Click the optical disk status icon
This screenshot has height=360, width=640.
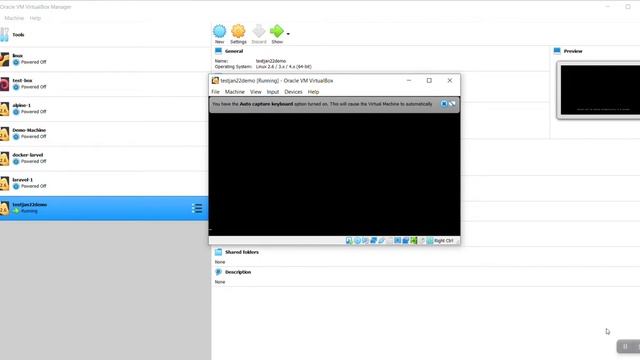(x=358, y=241)
